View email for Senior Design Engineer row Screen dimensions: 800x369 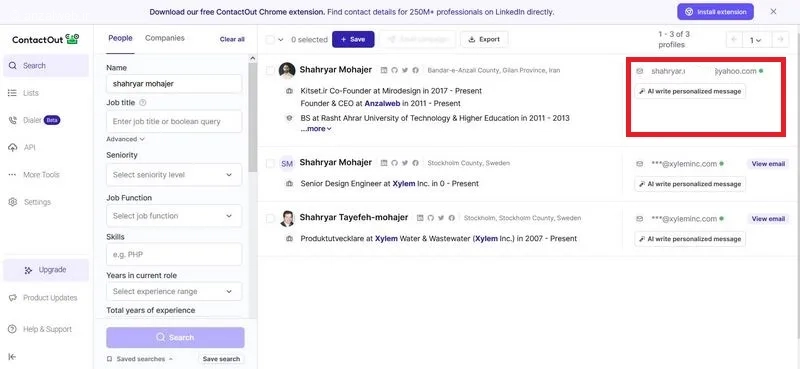(x=768, y=164)
